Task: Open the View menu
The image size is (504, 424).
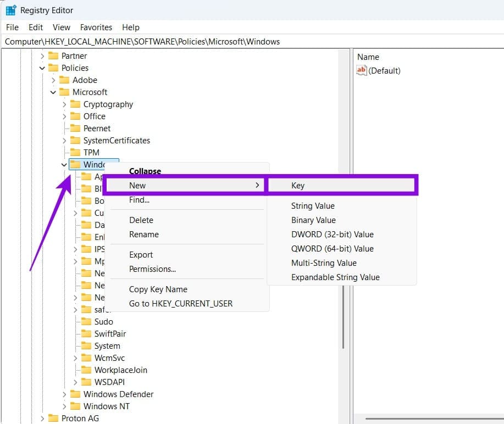Action: (x=62, y=27)
